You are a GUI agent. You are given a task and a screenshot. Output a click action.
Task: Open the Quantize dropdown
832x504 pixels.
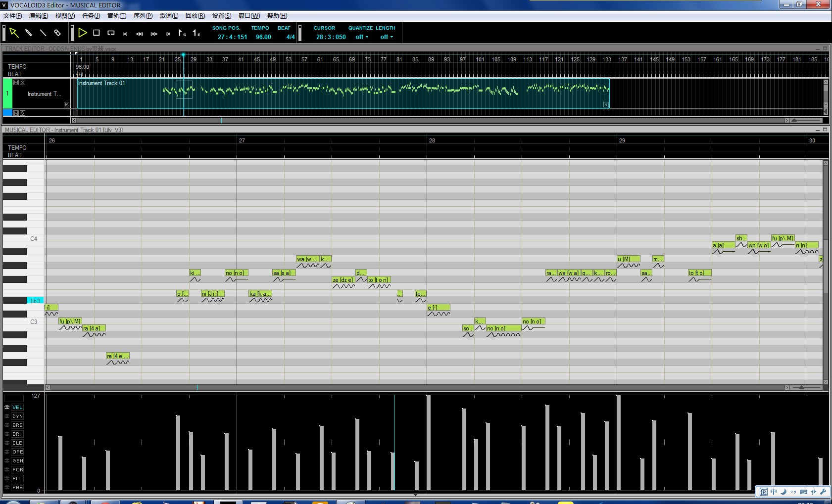point(362,37)
